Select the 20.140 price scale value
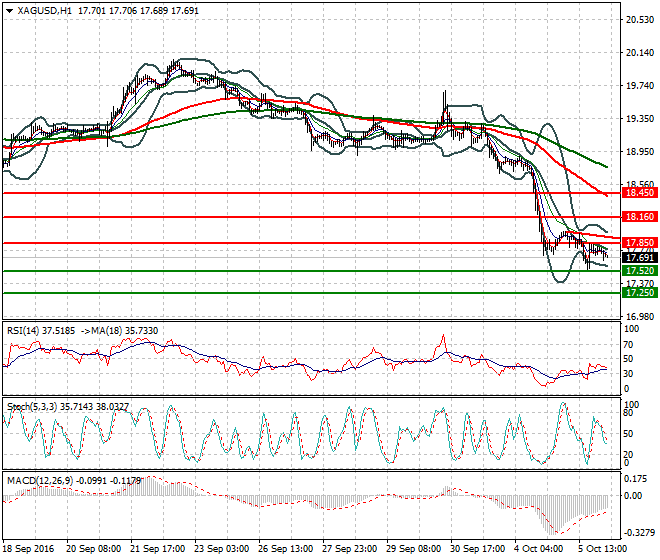The height and width of the screenshot is (560, 660). pos(640,53)
